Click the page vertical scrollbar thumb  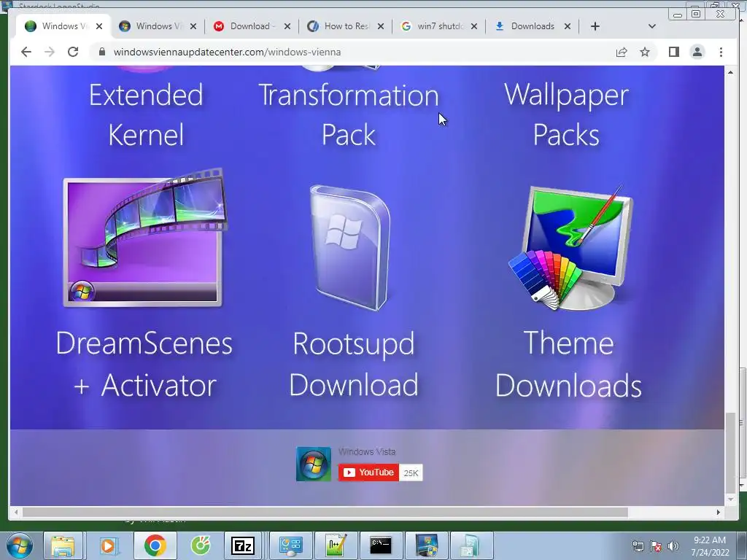point(729,454)
